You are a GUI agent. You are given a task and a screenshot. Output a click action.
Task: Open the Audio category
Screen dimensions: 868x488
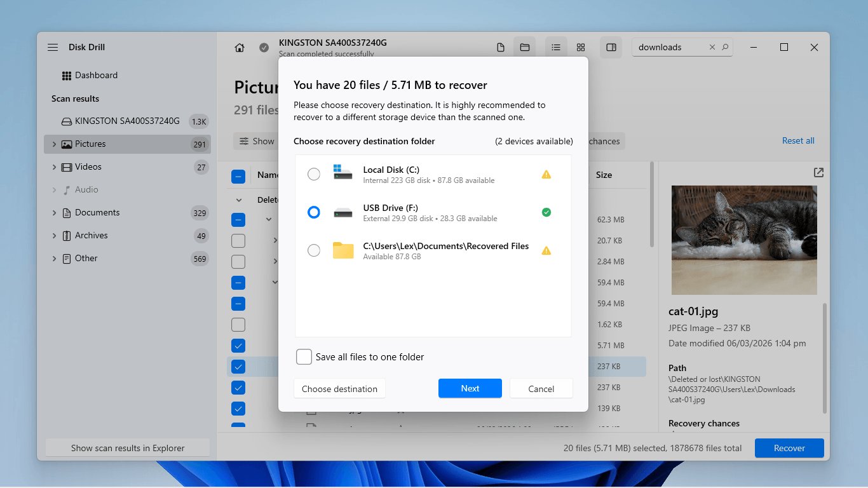127,190
